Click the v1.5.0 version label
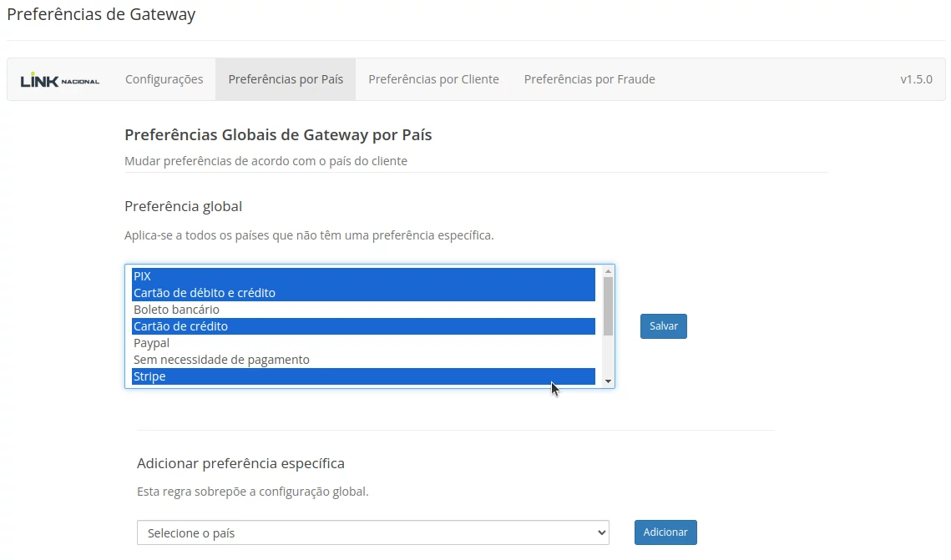 tap(916, 79)
